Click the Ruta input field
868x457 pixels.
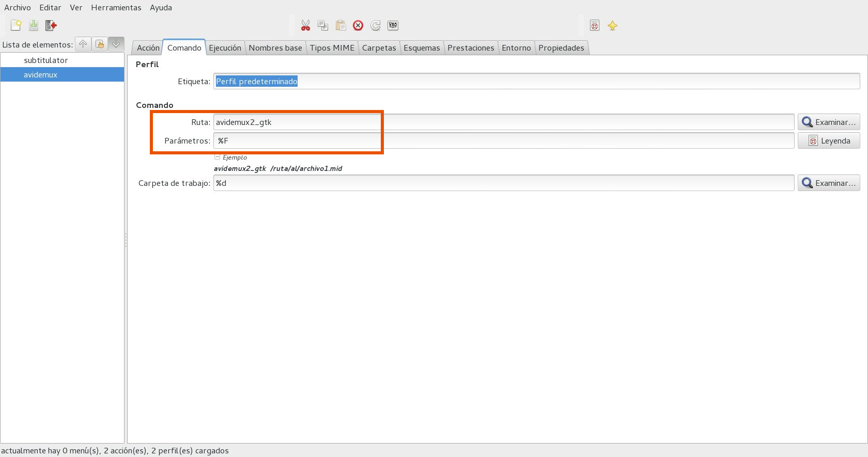point(504,122)
